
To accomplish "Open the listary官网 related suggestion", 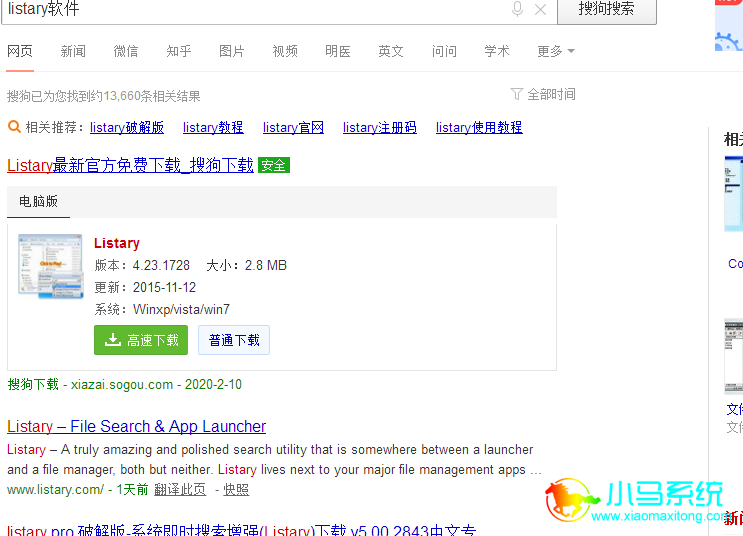I will [293, 127].
